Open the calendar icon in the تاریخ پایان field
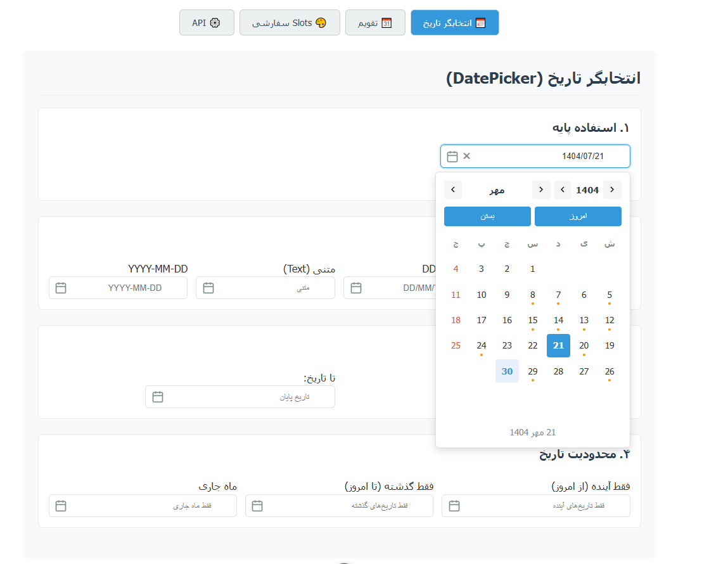Image resolution: width=728 pixels, height=564 pixels. click(158, 397)
